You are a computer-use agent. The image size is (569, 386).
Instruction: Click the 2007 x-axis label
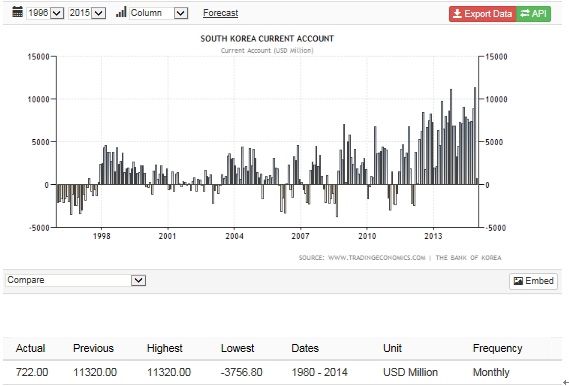(300, 236)
